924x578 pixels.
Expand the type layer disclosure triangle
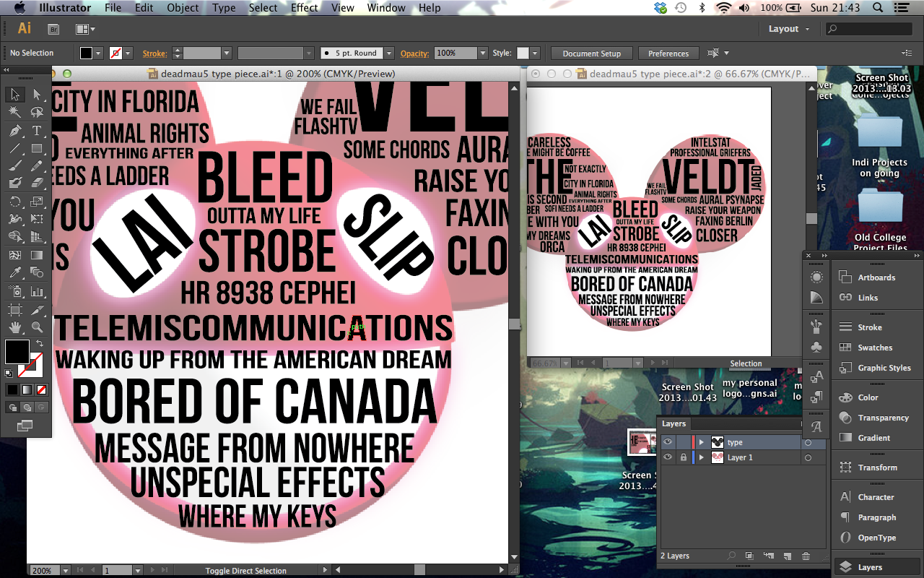701,442
